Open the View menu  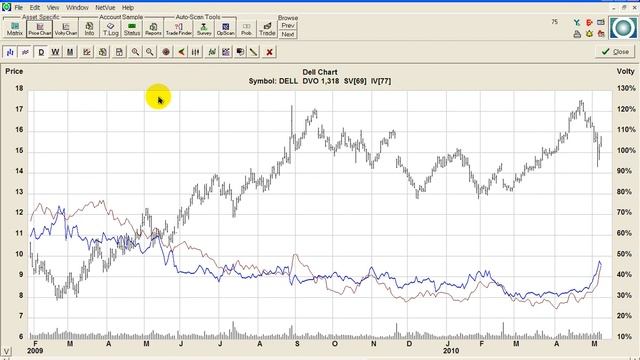[53, 7]
